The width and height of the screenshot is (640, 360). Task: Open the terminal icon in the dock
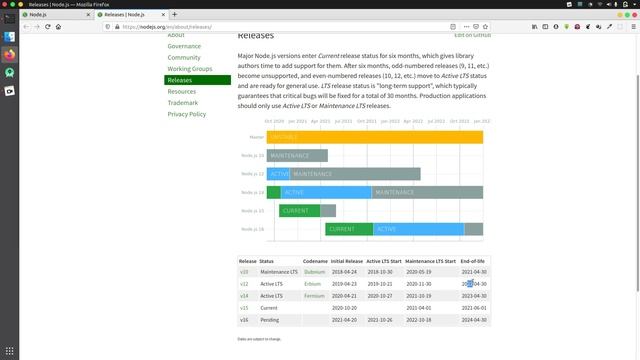pyautogui.click(x=9, y=19)
